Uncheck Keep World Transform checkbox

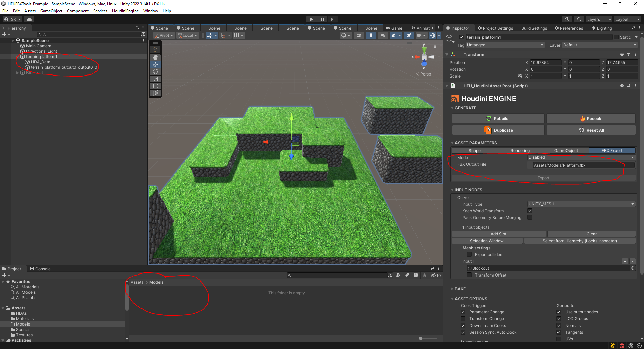pyautogui.click(x=530, y=211)
